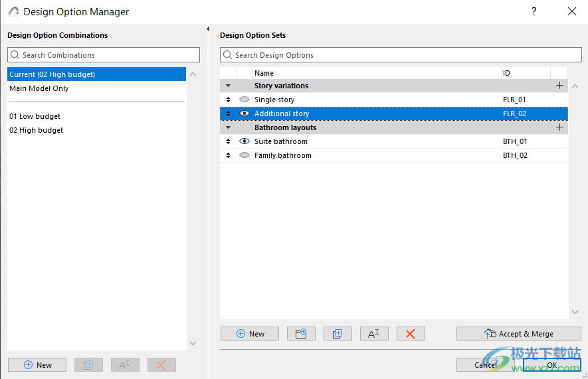Show the Single story option
This screenshot has width=588, height=379.
coord(245,100)
